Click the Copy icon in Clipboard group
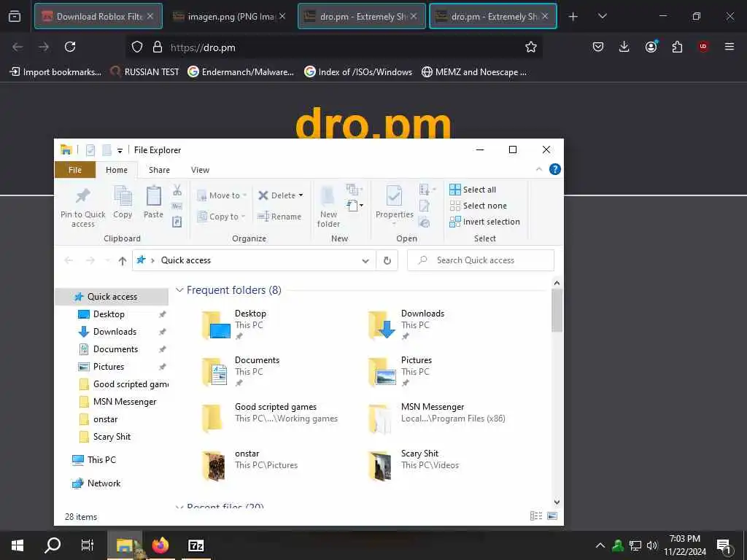The width and height of the screenshot is (747, 560). point(123,195)
